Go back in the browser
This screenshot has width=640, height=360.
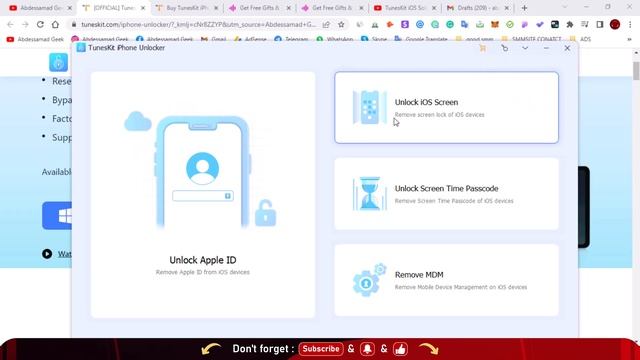tap(11, 24)
